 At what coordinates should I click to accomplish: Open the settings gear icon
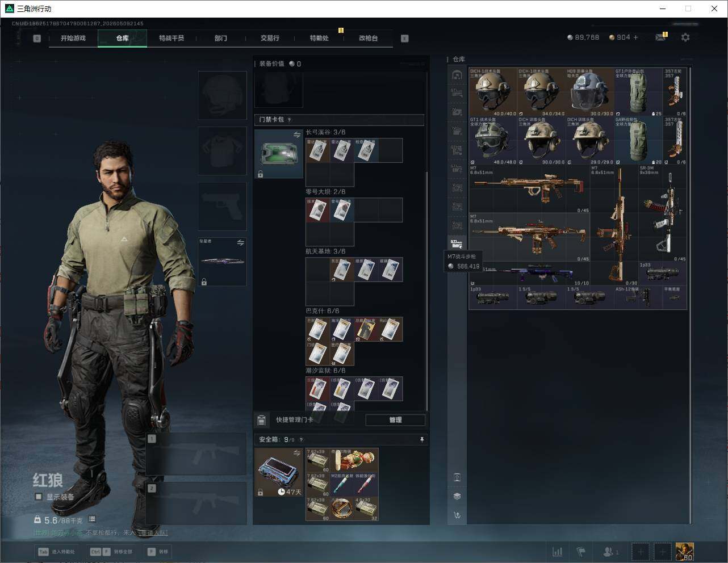pyautogui.click(x=685, y=37)
